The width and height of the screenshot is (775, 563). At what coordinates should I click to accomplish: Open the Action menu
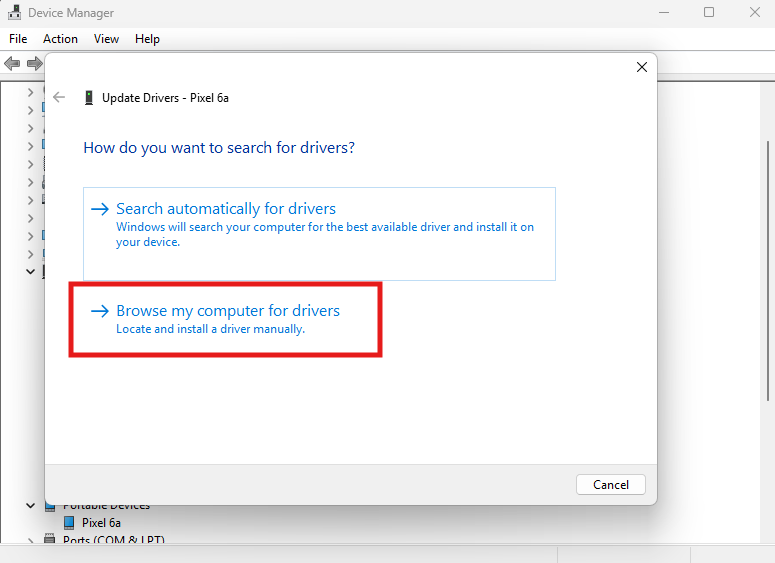(x=60, y=39)
